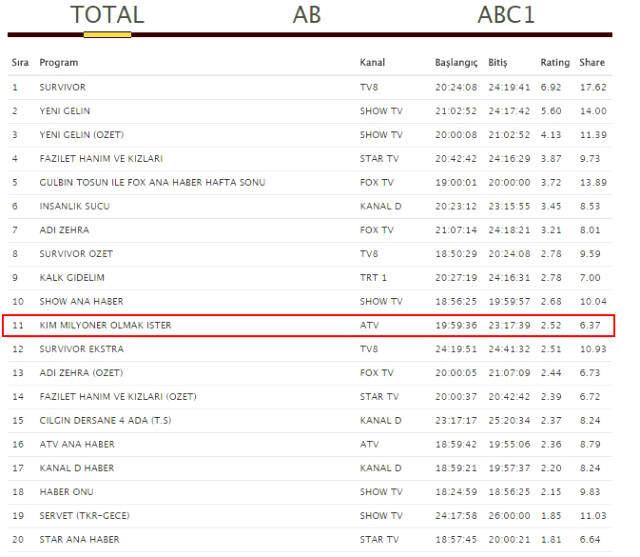Click the 11.03 share value
The image size is (640, 557).
coord(593,516)
